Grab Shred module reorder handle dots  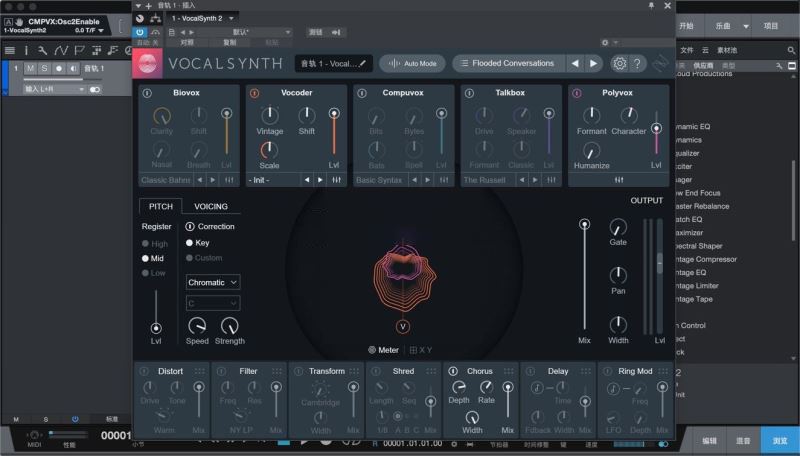[x=431, y=371]
